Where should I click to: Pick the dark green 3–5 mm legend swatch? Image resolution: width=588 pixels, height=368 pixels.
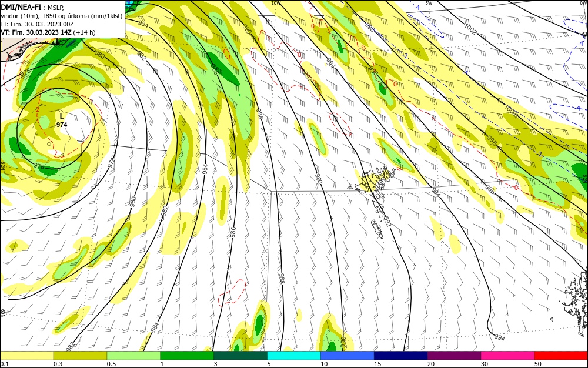[x=240, y=356]
